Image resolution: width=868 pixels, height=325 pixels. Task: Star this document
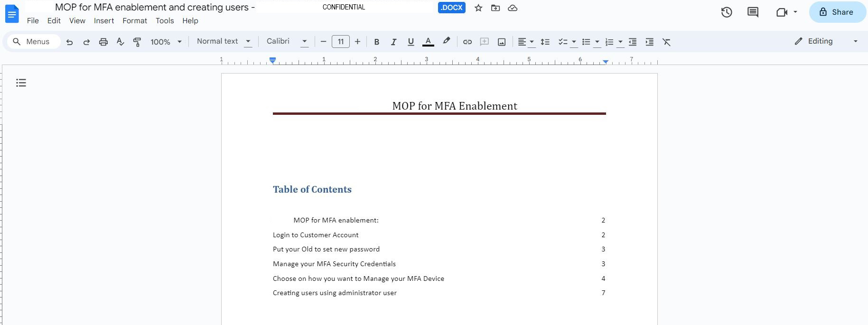(x=478, y=8)
